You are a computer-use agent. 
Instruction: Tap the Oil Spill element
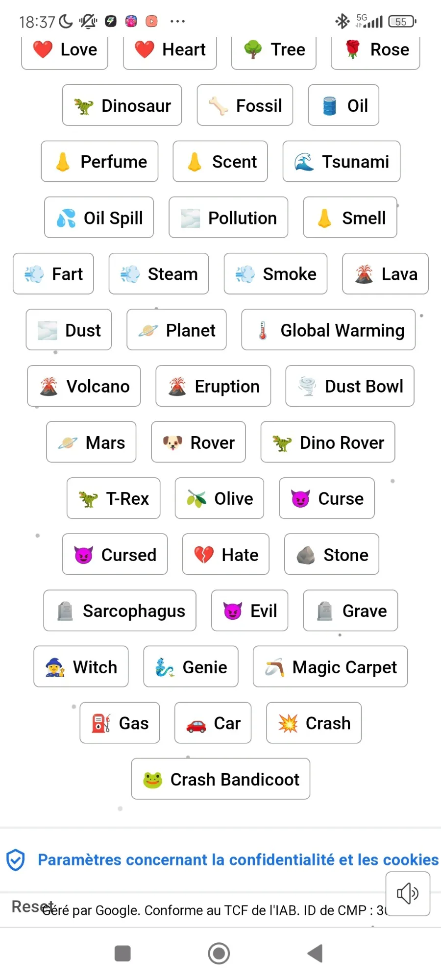click(x=99, y=218)
